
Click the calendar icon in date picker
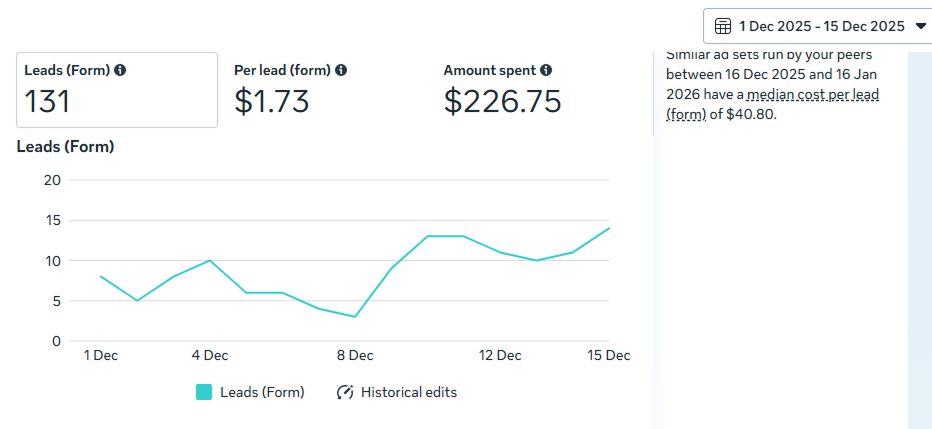pyautogui.click(x=723, y=26)
